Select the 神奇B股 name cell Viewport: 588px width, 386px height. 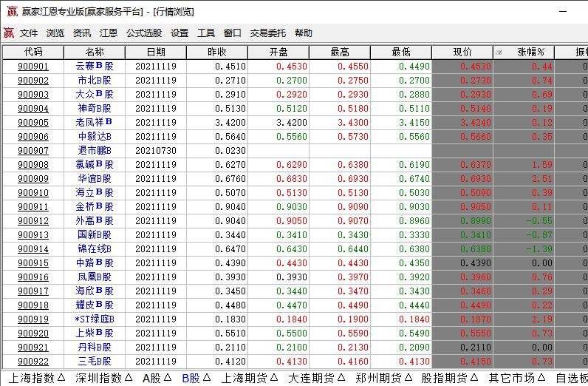pos(95,109)
